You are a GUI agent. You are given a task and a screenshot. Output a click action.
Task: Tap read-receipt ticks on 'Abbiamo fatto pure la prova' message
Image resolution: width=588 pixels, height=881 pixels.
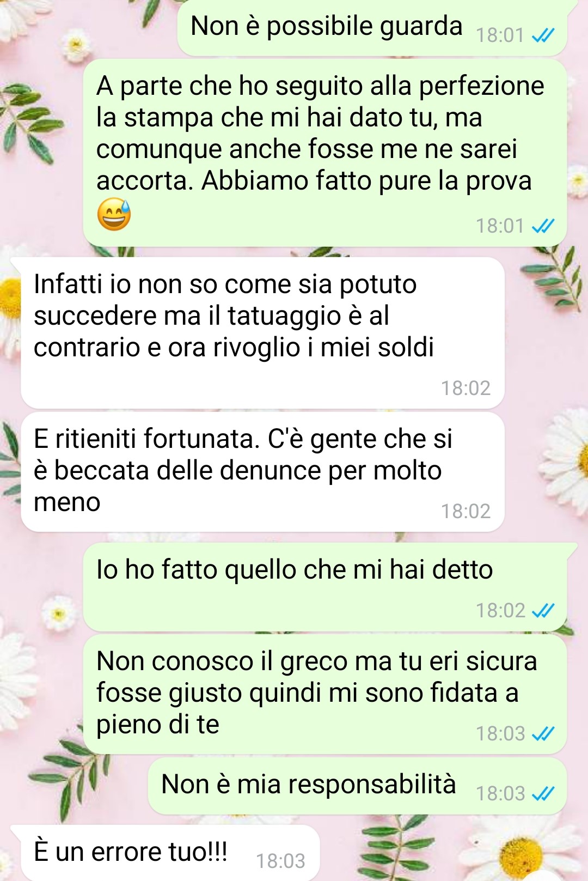click(x=543, y=226)
